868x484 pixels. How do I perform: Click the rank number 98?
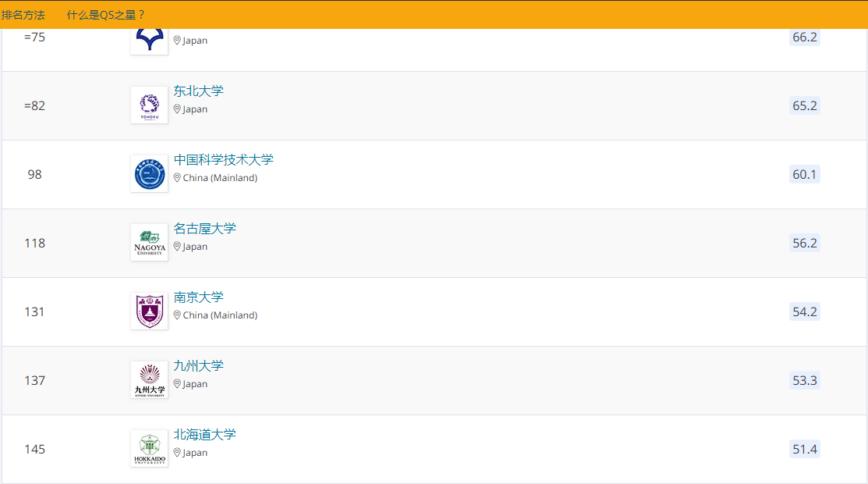point(34,175)
